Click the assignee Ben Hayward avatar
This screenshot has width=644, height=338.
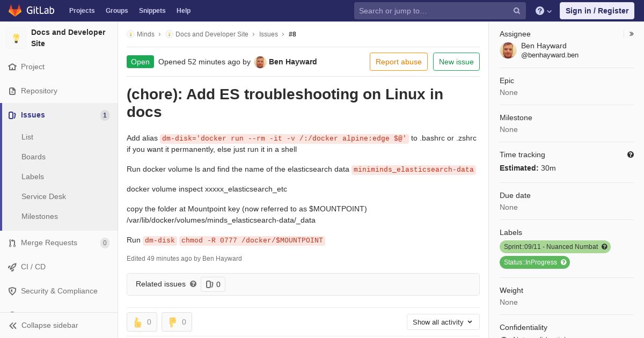click(508, 50)
